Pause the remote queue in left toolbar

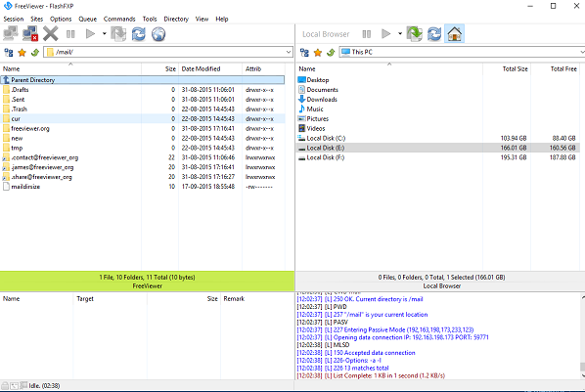70,34
